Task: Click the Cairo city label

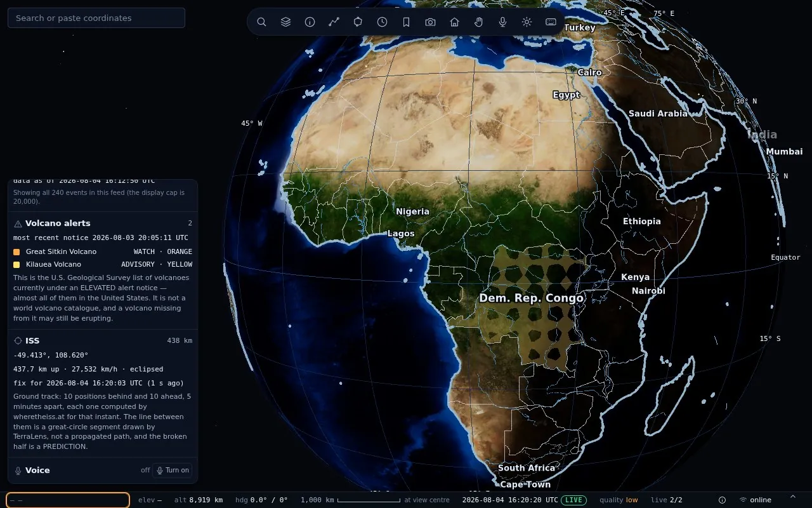Action: tap(589, 72)
